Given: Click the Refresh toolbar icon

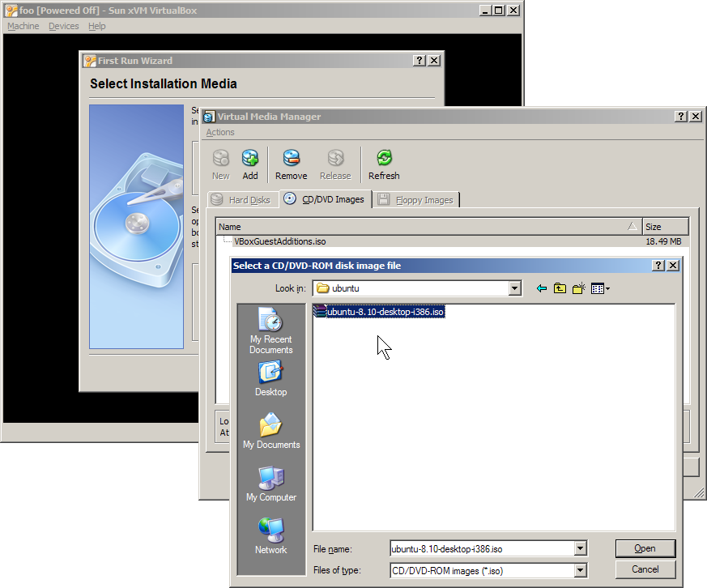Looking at the screenshot, I should pos(384,164).
